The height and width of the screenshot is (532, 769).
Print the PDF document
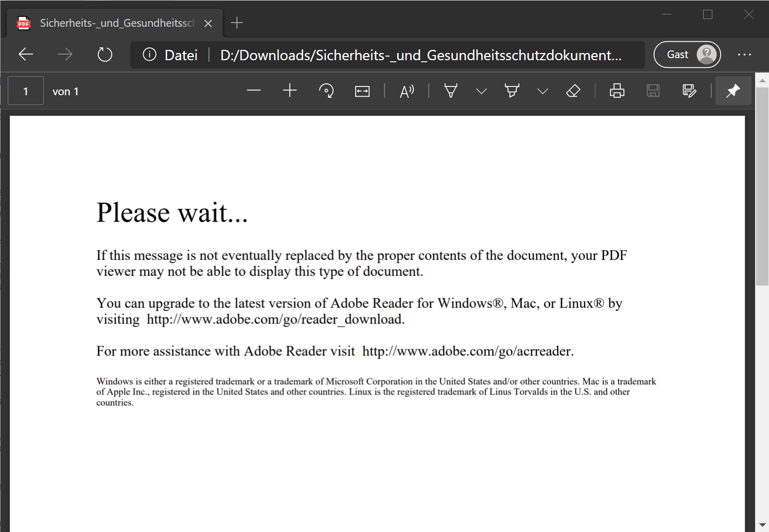[x=617, y=91]
